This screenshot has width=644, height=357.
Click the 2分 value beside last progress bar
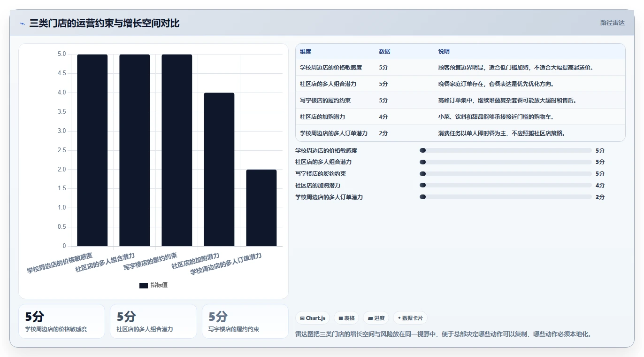coord(600,197)
